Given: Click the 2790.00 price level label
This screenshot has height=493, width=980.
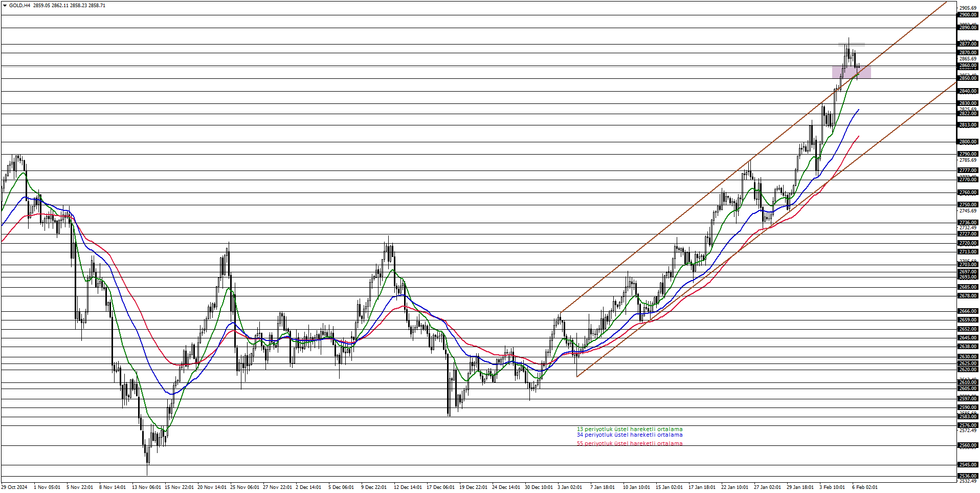Looking at the screenshot, I should coord(968,154).
